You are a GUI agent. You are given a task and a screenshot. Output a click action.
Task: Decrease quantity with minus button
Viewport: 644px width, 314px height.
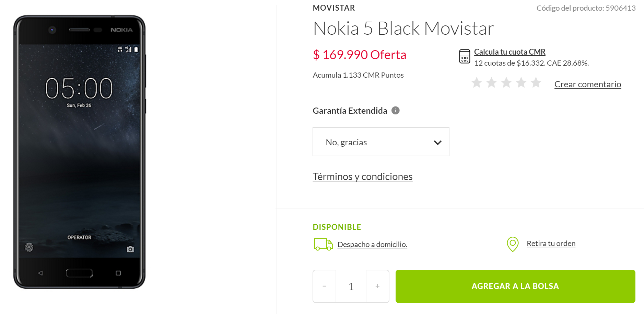325,286
